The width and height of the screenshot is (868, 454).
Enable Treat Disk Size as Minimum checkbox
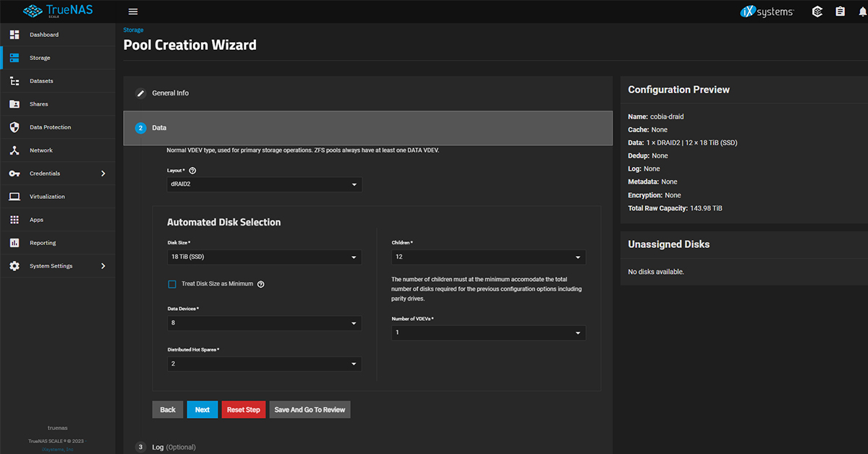click(172, 284)
